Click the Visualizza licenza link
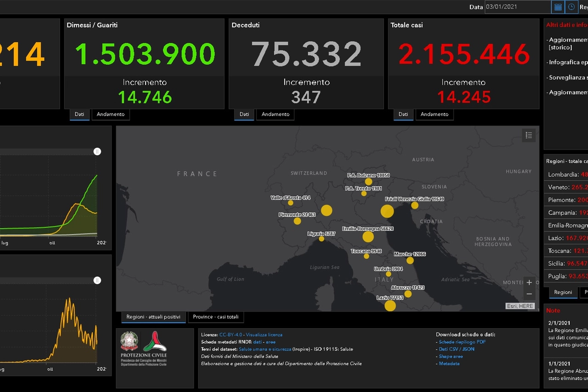 [x=264, y=335]
